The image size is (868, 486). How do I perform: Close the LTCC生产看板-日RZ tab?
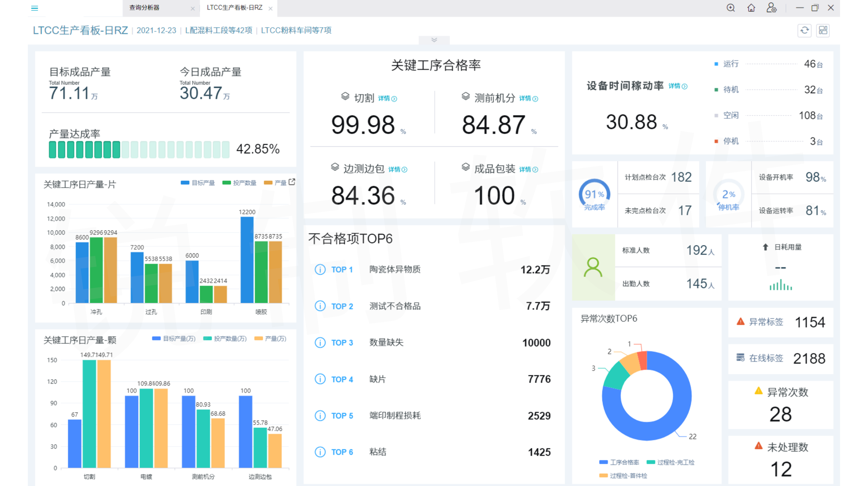coord(270,9)
